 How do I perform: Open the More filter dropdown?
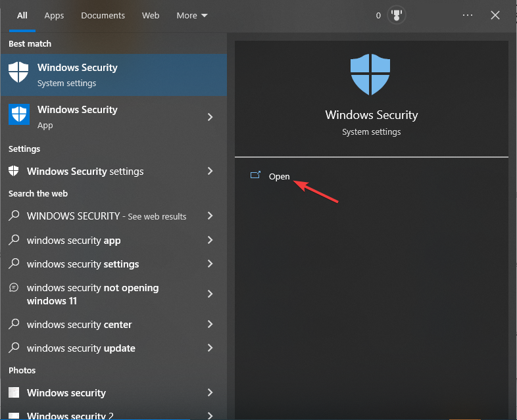[x=191, y=15]
